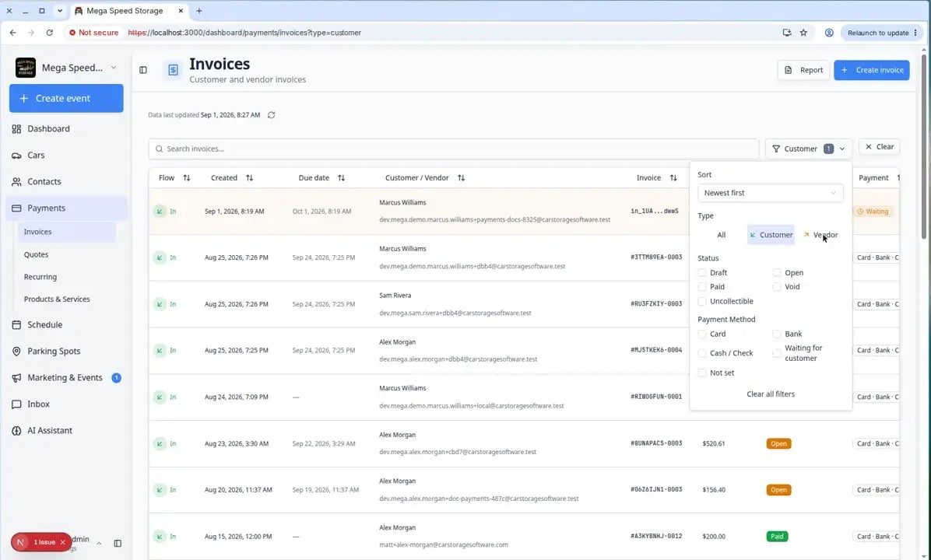Click browser reload page icon
Image resolution: width=931 pixels, height=560 pixels.
click(x=49, y=33)
